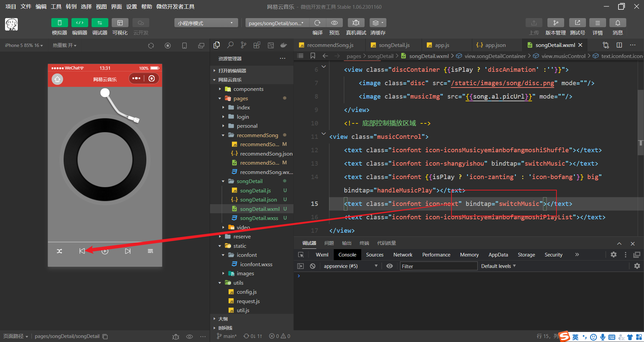Screen dimensions: 644x342
Task: Click the preview (预览) eye icon
Action: tap(334, 23)
